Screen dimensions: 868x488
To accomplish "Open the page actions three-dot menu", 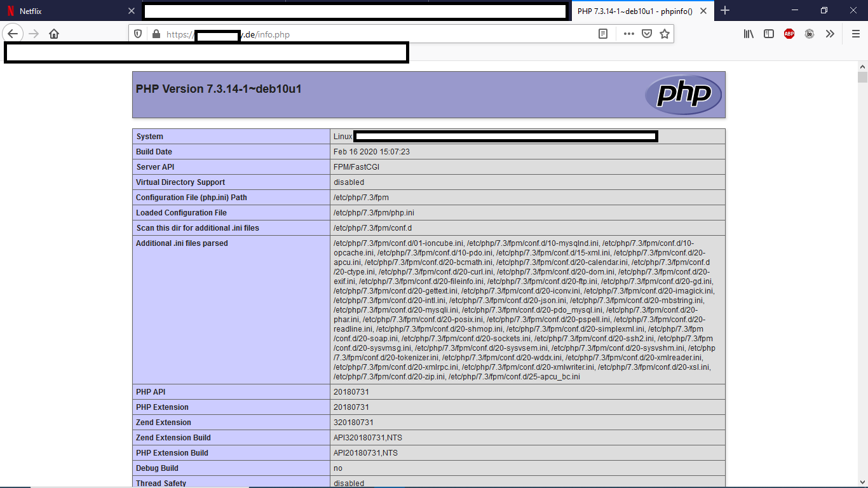I will [x=628, y=34].
